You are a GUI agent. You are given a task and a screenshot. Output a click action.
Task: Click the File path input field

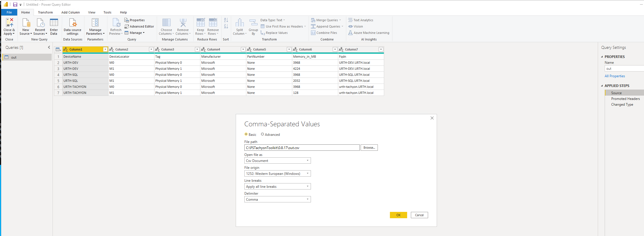[302, 148]
